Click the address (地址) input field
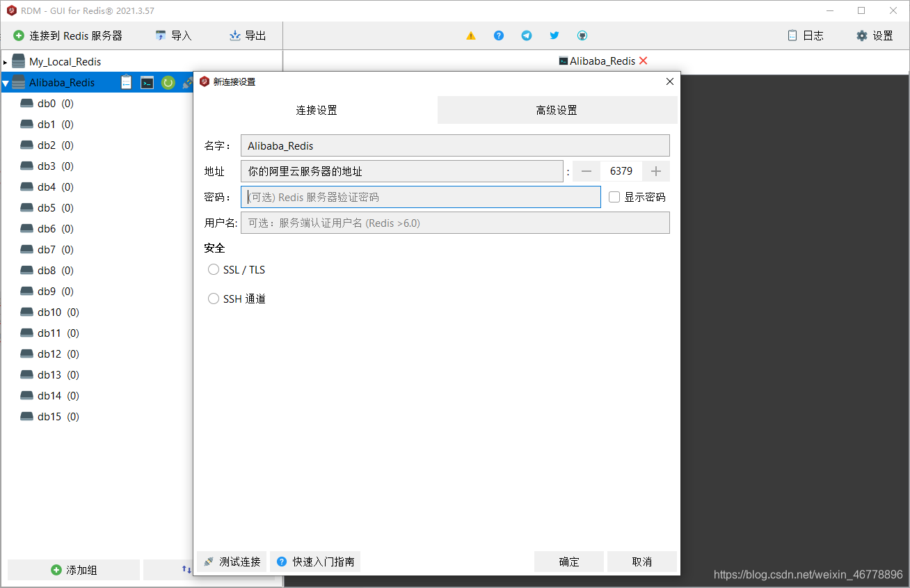The image size is (910, 588). coord(402,171)
